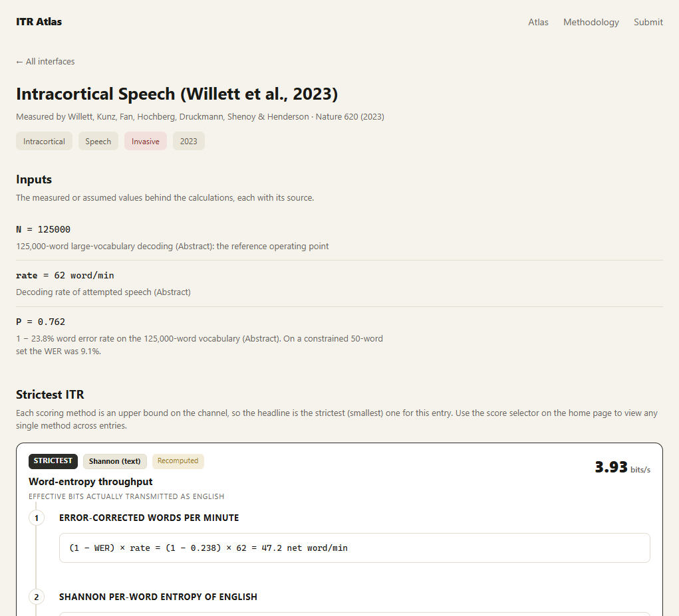Click the 125,000-word large-vocabulary decoding note
Image resolution: width=679 pixels, height=616 pixels.
tap(172, 246)
